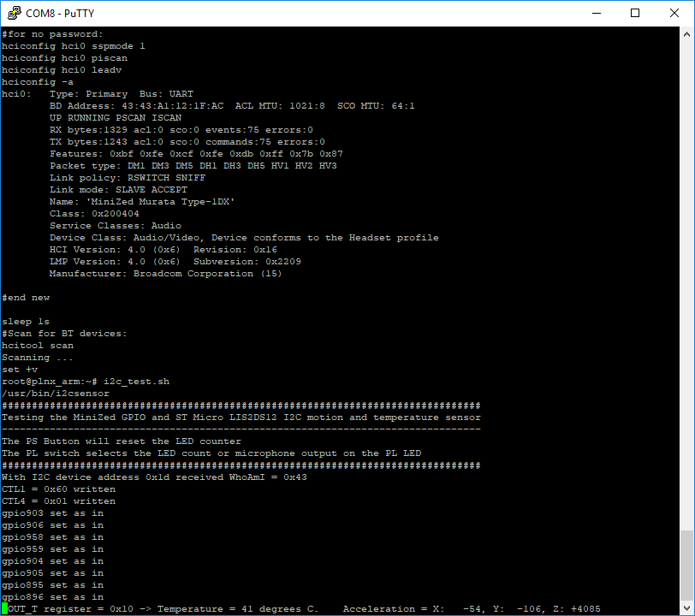This screenshot has width=695, height=616.
Task: Click 'gpio896 set as in' line
Action: 52,596
